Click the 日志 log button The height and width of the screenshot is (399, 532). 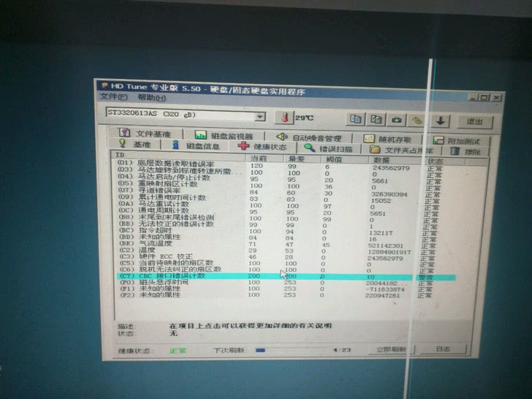click(x=443, y=349)
